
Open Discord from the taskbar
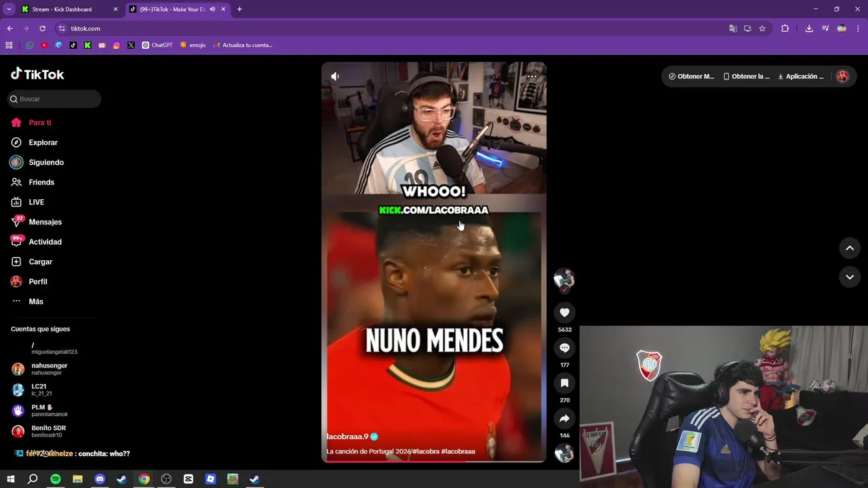tap(100, 479)
